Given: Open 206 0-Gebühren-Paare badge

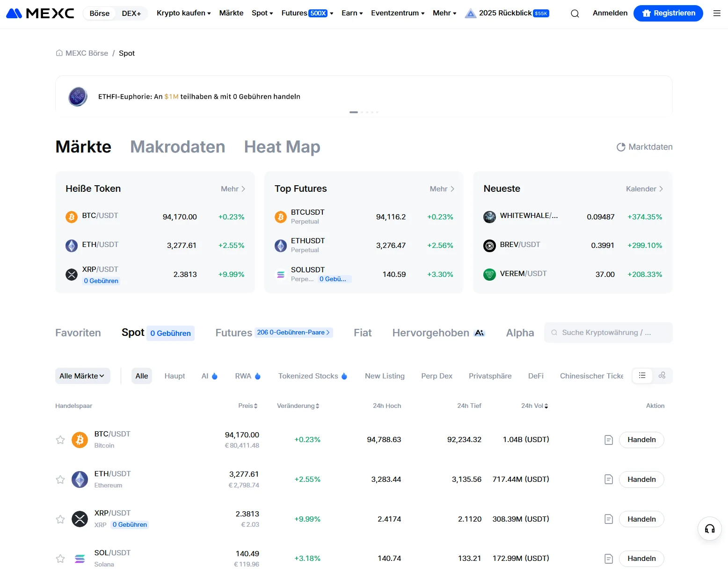Looking at the screenshot, I should coord(294,333).
